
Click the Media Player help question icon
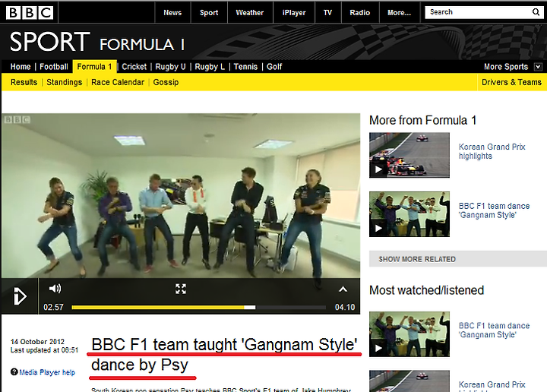click(x=14, y=372)
